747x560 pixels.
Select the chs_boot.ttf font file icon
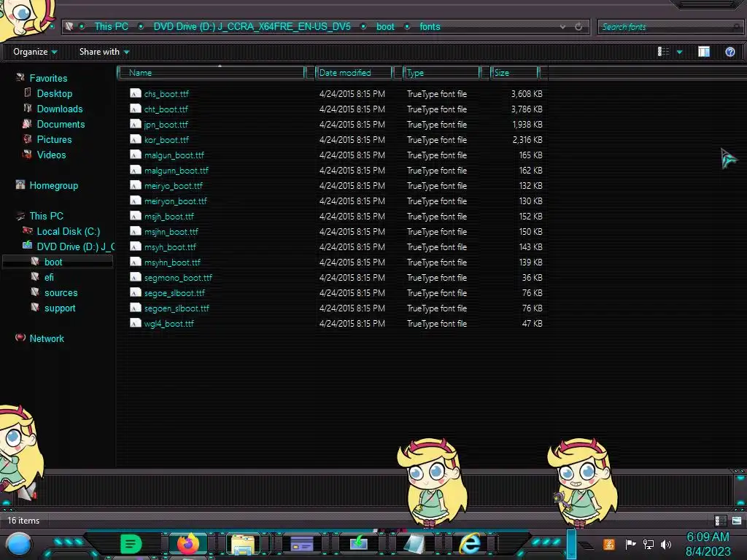point(135,93)
